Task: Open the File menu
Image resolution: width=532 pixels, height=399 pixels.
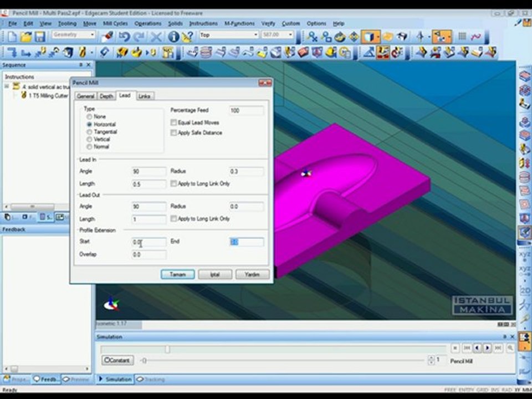Action: pos(12,23)
